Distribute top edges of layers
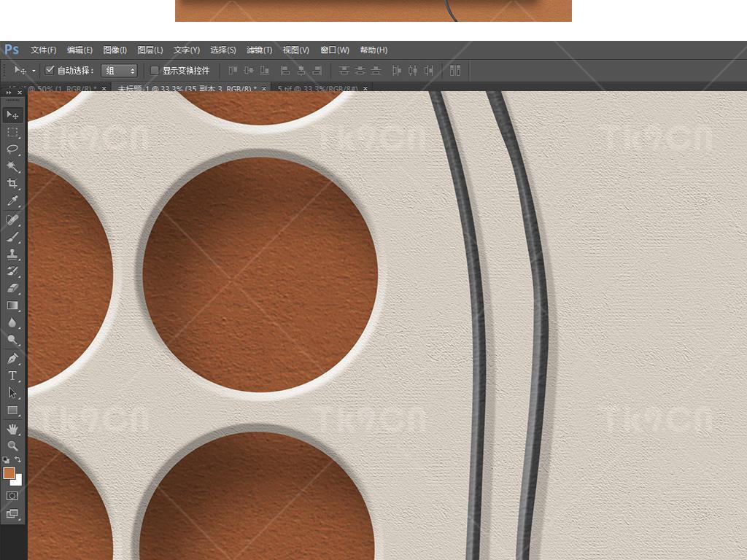The height and width of the screenshot is (560, 747). tap(344, 71)
